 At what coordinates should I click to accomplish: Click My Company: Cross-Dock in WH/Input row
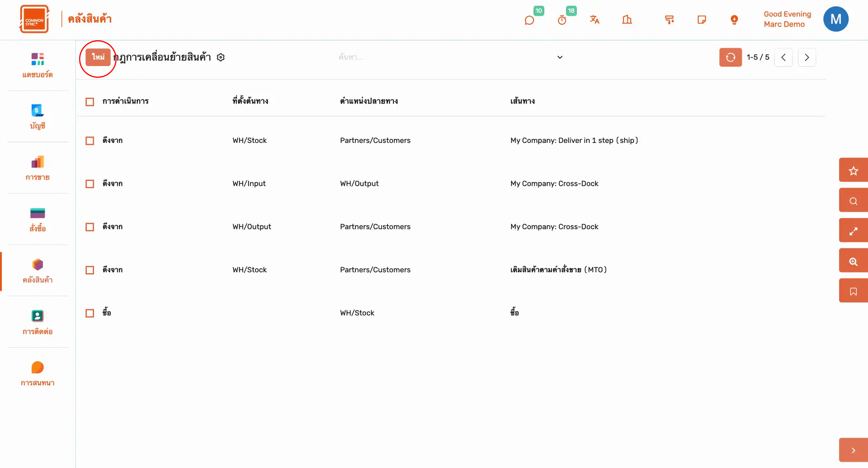click(x=554, y=184)
